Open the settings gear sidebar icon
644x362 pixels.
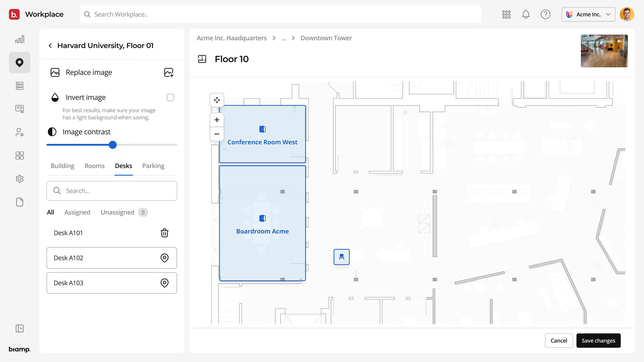coord(19,179)
